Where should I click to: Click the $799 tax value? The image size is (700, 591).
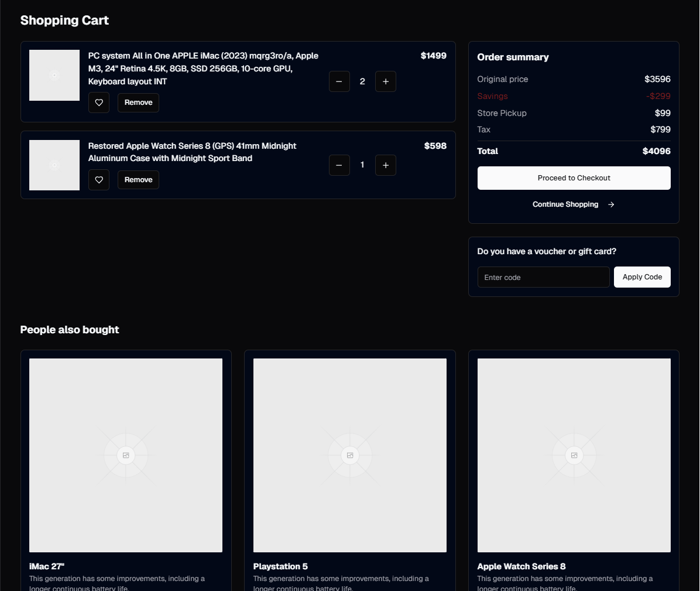pyautogui.click(x=660, y=129)
